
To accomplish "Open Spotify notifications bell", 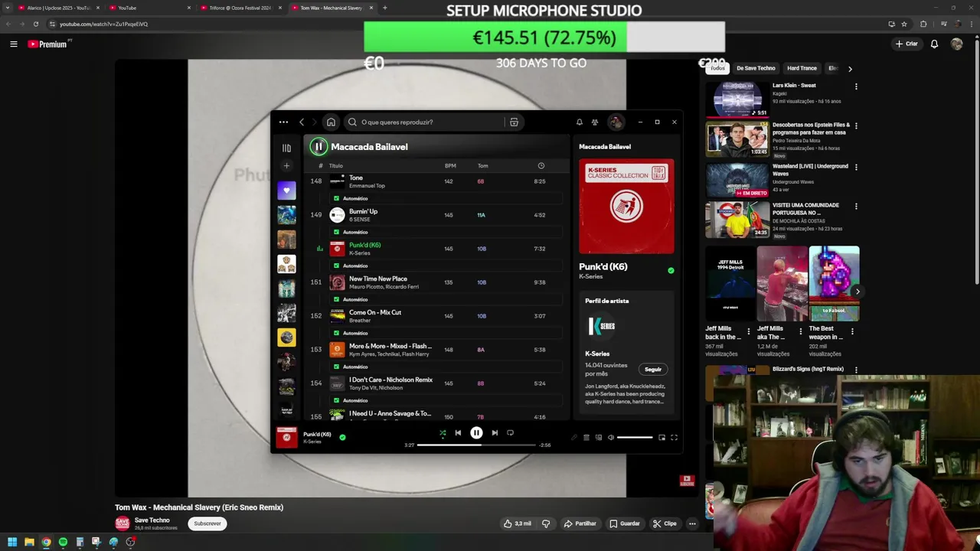I will coord(579,122).
